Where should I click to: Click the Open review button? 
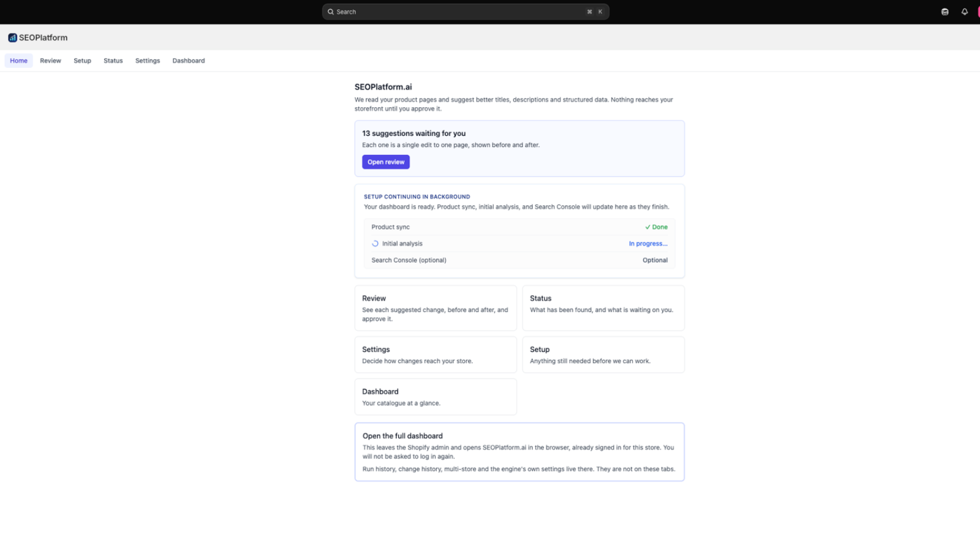[386, 162]
